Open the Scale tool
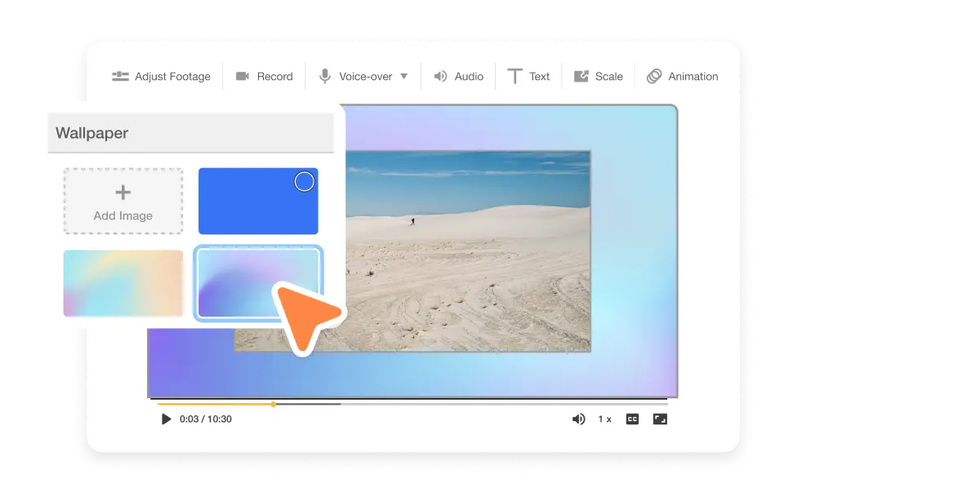Screen dimensions: 980x493 click(599, 76)
